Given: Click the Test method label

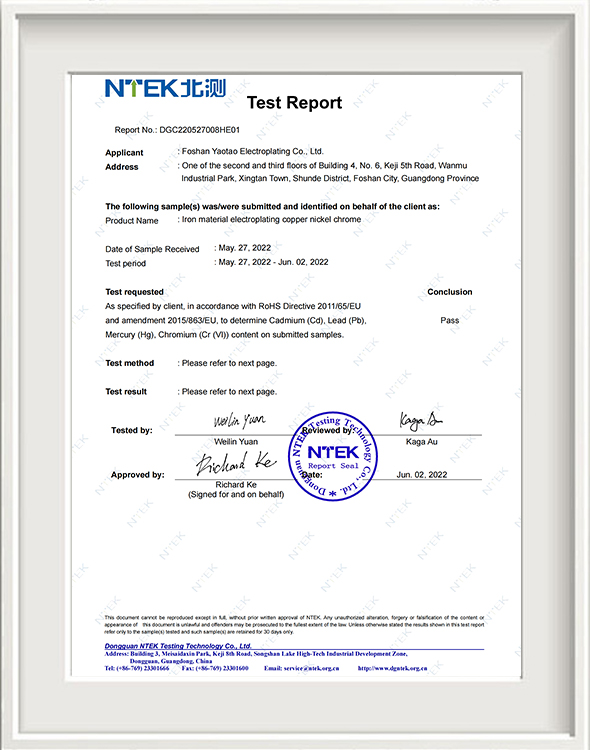Looking at the screenshot, I should 130,363.
